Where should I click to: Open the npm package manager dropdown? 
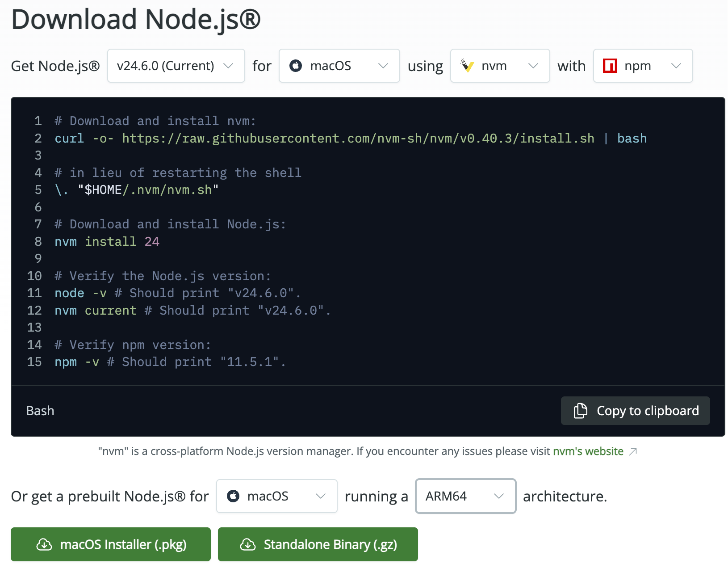(643, 66)
